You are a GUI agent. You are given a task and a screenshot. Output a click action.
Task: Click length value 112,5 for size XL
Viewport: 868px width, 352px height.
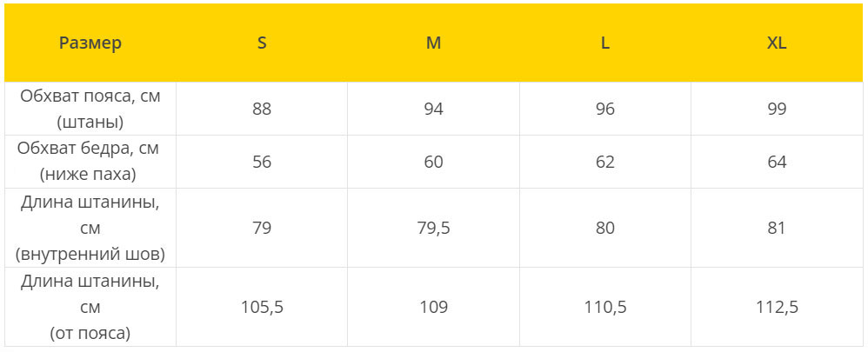click(x=777, y=307)
